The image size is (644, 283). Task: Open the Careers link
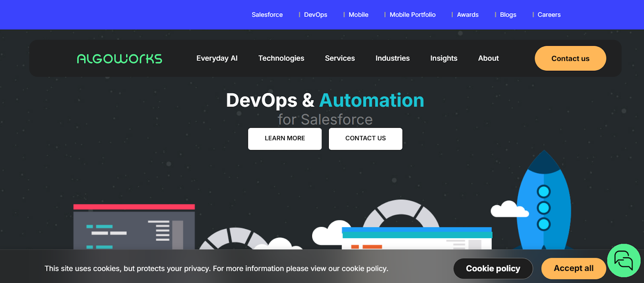coord(549,14)
